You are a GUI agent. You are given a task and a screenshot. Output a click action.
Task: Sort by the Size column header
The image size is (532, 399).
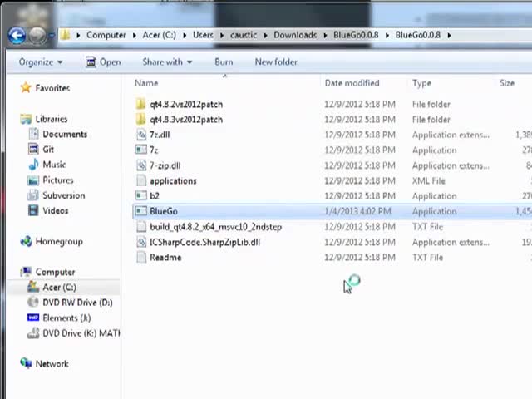[x=507, y=83]
